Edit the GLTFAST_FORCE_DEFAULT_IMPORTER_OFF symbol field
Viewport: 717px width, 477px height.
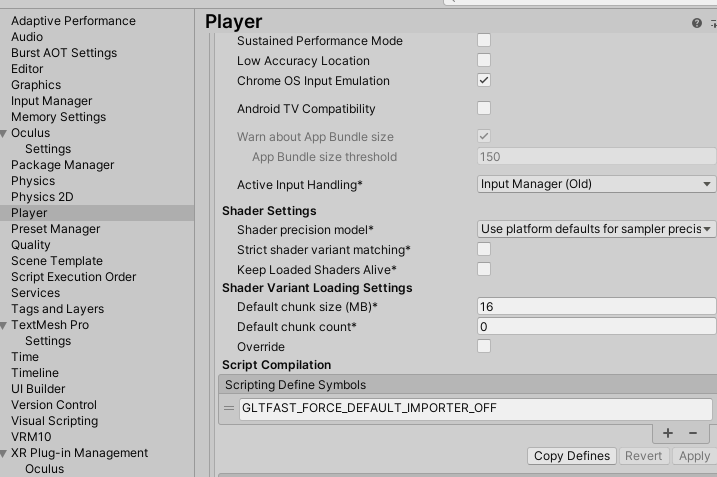(x=476, y=408)
